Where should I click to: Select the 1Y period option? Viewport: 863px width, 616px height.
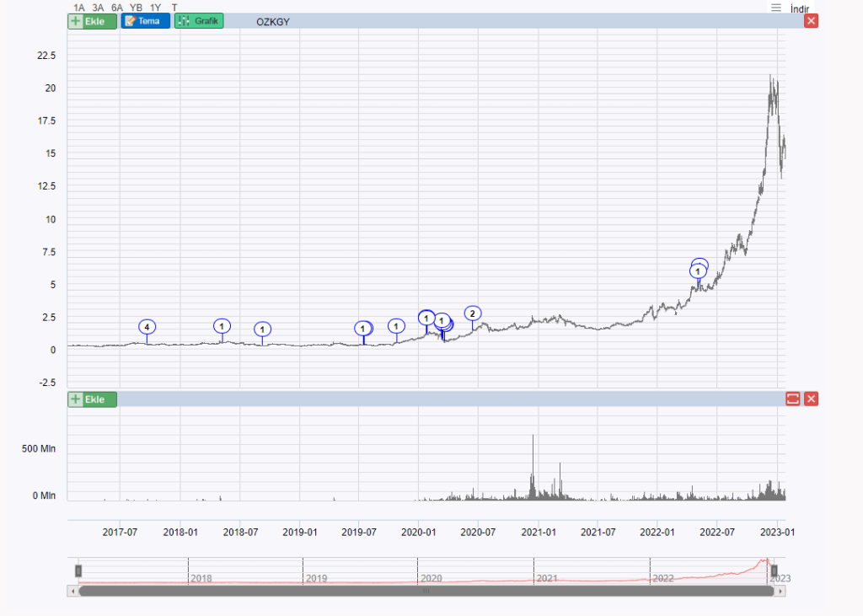(x=155, y=7)
